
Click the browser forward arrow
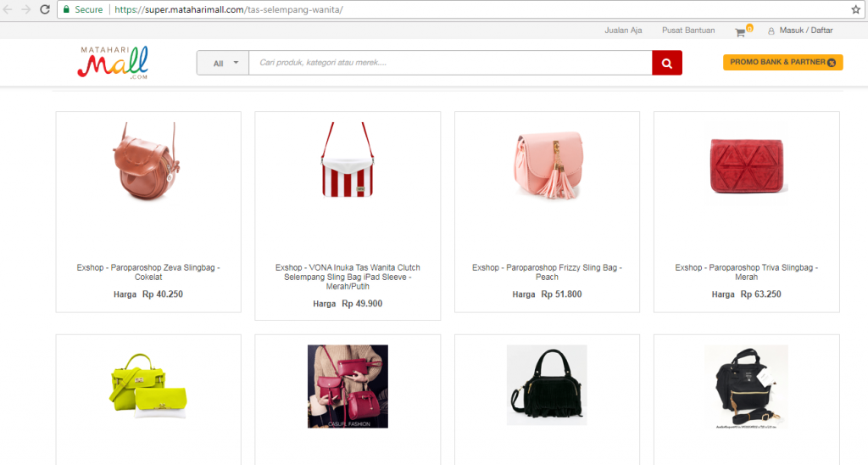26,9
